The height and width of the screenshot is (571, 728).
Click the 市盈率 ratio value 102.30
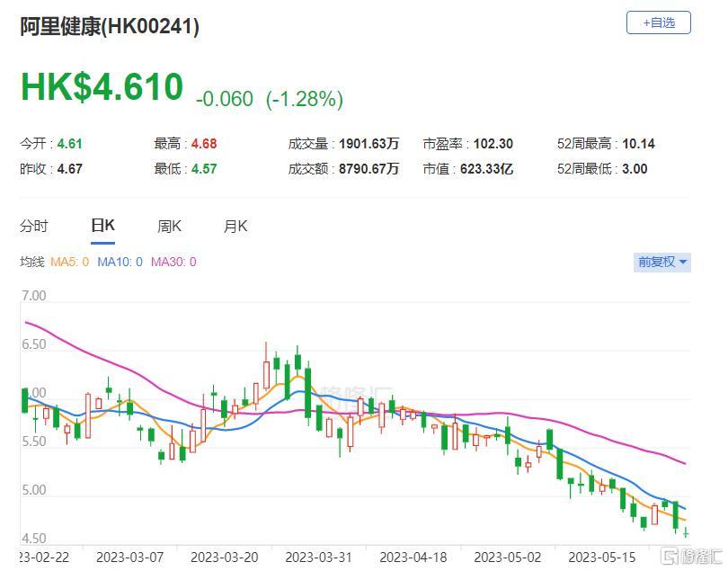pos(496,142)
